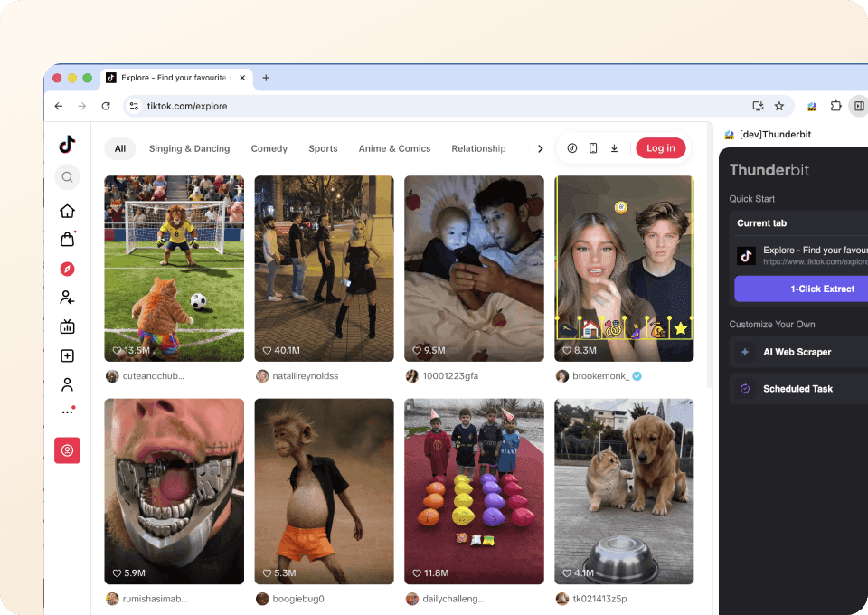Open TikTok search with the magnifier icon
The width and height of the screenshot is (868, 615).
click(x=67, y=176)
